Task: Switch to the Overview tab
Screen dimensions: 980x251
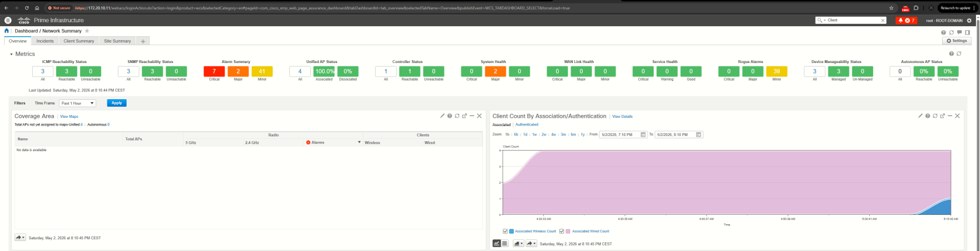Action: (x=17, y=41)
